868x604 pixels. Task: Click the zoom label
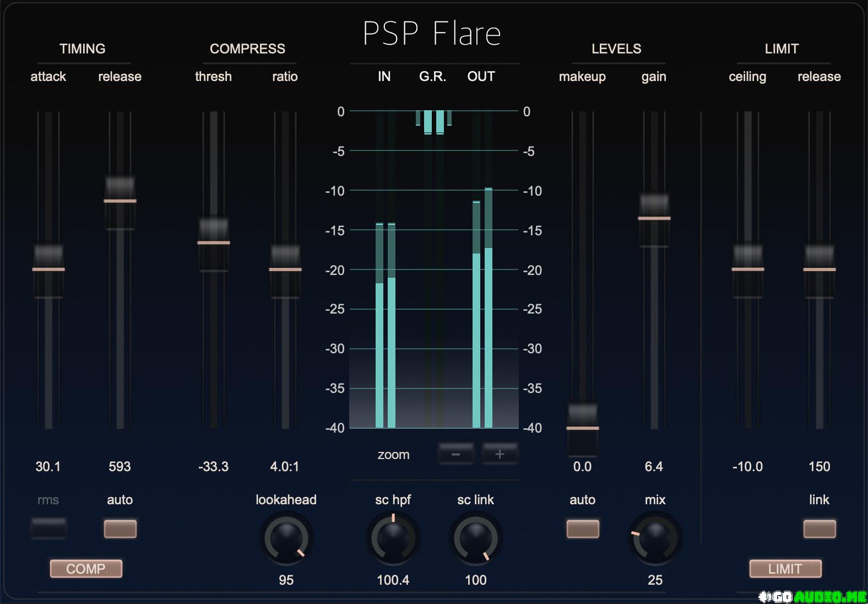393,455
